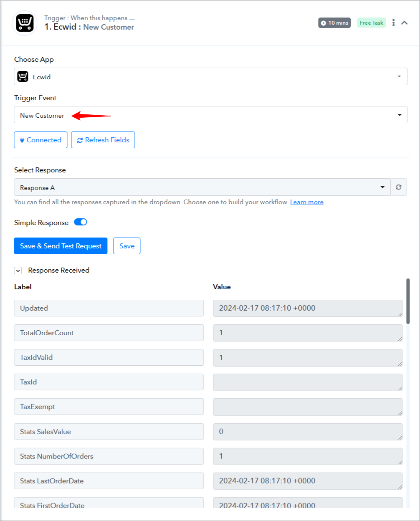Toggle the Simple Response switch
The image size is (420, 521).
[x=81, y=222]
